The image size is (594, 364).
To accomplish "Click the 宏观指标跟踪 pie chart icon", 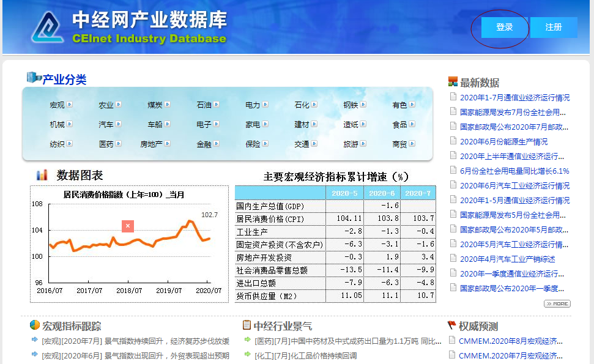I will click(x=35, y=325).
